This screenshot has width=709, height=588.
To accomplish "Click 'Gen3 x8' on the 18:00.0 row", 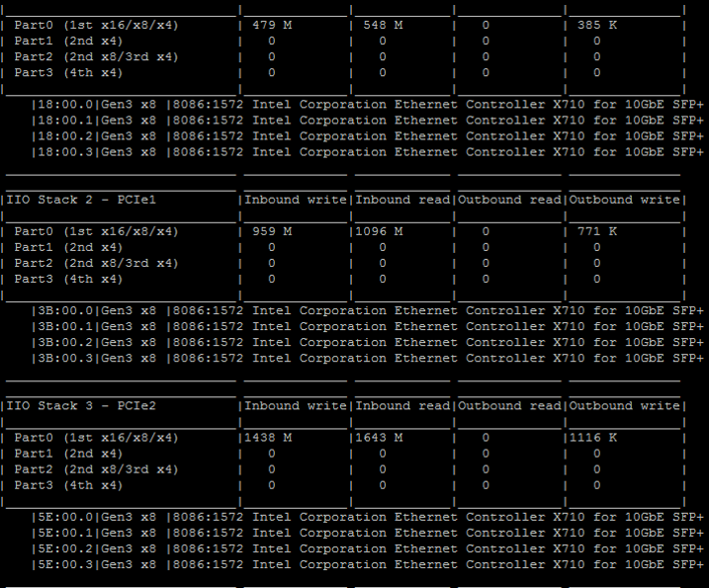I will pos(129,105).
